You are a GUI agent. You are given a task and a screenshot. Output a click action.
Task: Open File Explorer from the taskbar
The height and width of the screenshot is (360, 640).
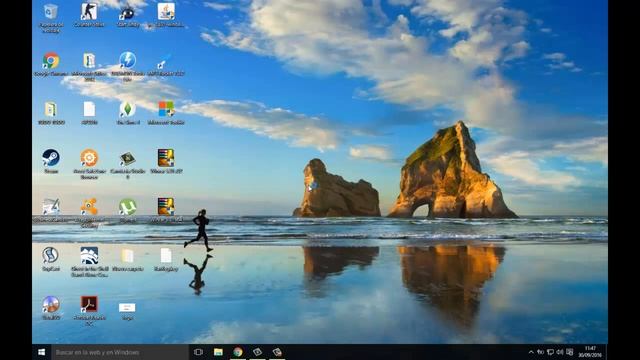pyautogui.click(x=218, y=352)
